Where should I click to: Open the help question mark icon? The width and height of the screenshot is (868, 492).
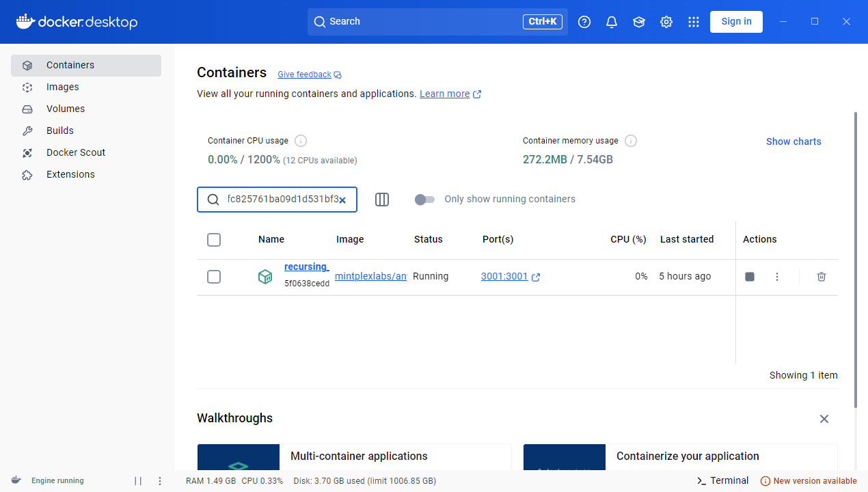584,22
